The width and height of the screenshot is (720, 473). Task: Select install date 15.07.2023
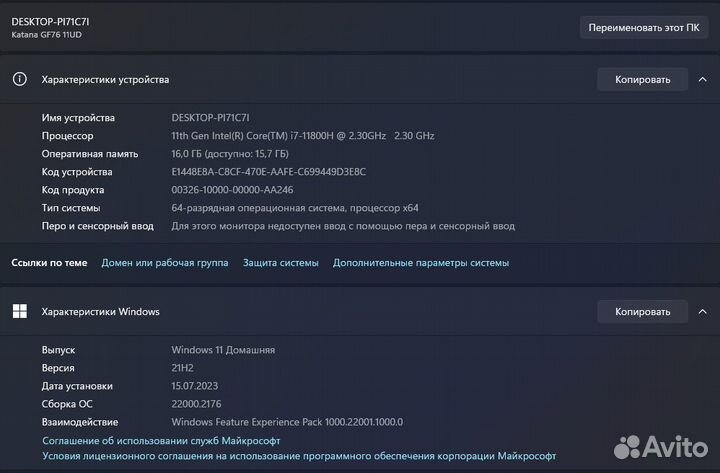195,386
